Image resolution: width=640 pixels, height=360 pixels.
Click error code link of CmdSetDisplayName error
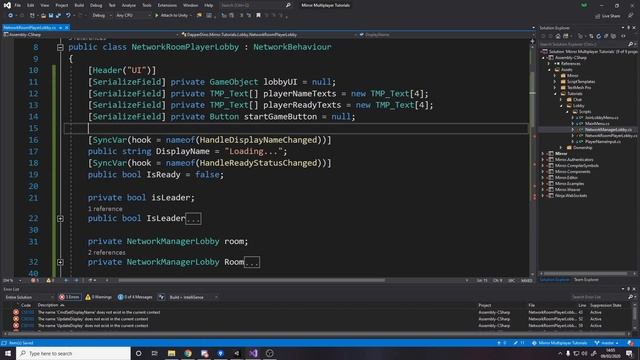coord(27,312)
